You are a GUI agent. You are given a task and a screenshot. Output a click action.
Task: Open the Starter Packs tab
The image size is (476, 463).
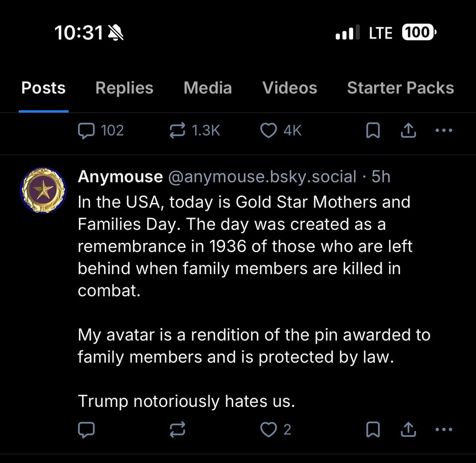[400, 88]
